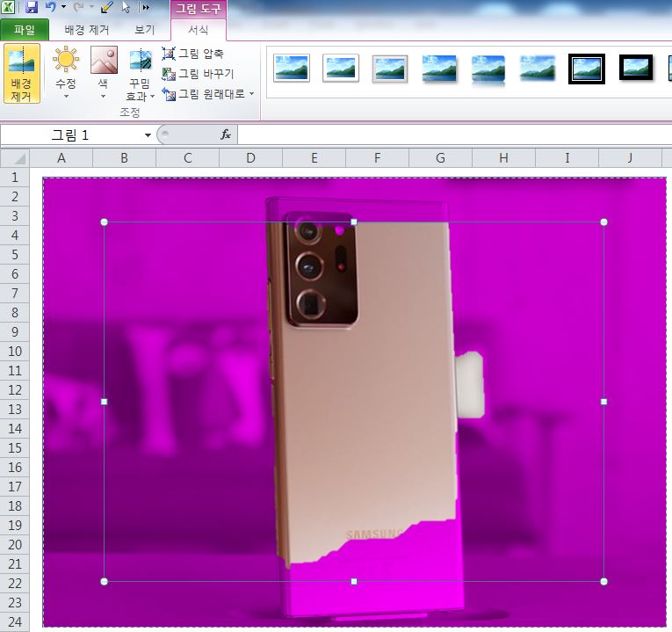Click the top-left round selection handle
Screen dimensions: 672x632
[105, 222]
